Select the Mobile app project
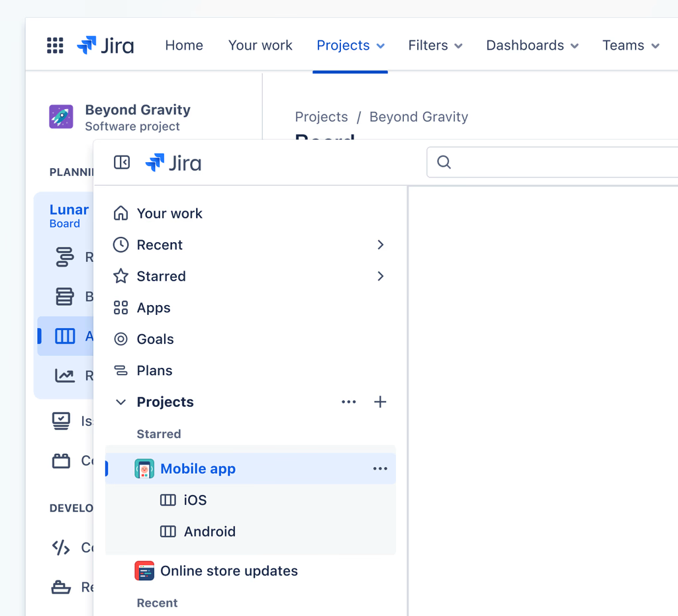678x616 pixels. coord(250,468)
